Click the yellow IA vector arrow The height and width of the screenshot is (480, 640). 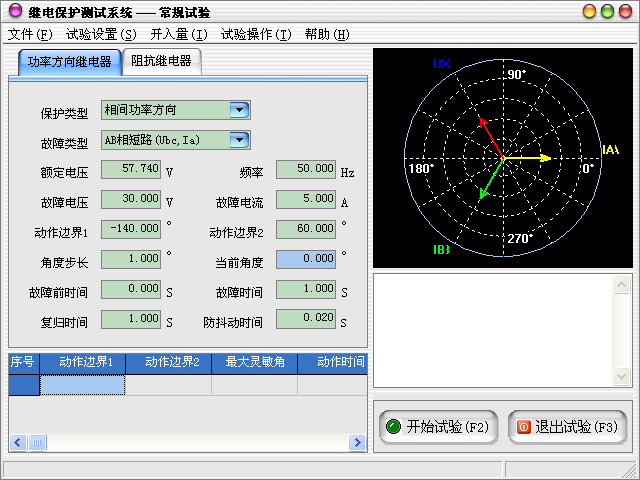coord(527,158)
